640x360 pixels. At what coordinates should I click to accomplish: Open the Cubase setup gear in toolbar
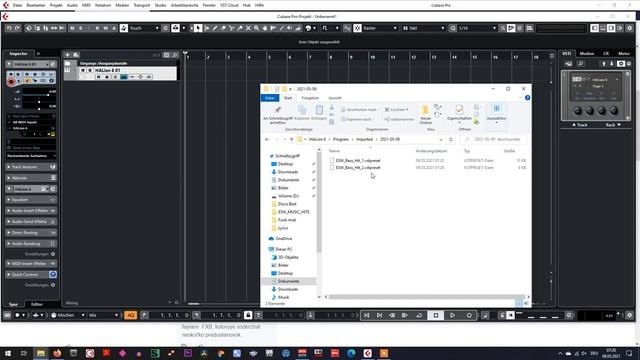630,28
